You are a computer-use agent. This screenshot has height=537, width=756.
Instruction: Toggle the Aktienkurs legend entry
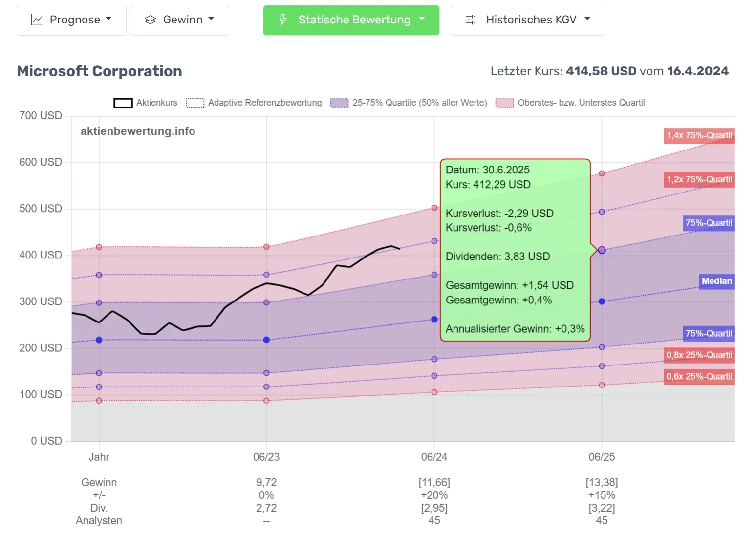click(x=146, y=103)
